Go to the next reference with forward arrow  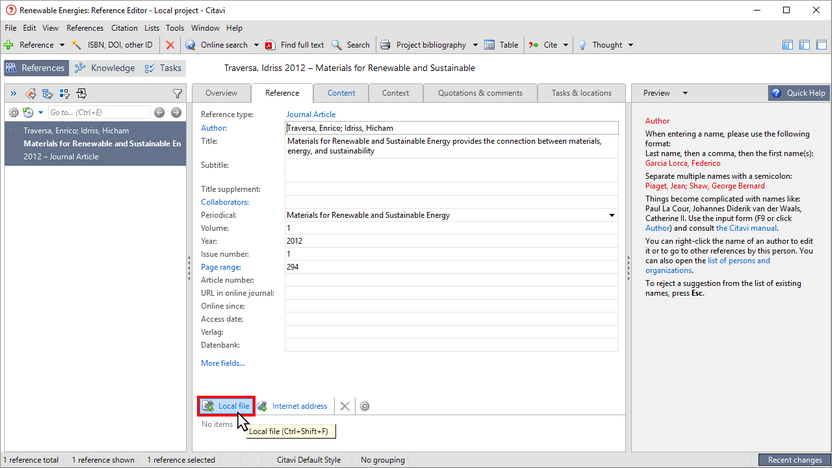tap(176, 112)
